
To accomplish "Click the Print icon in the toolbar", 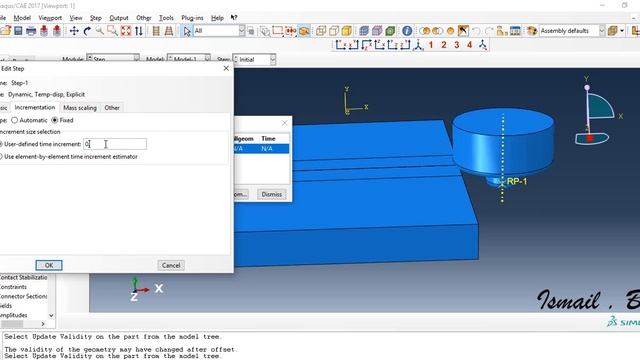I will click(x=31, y=31).
